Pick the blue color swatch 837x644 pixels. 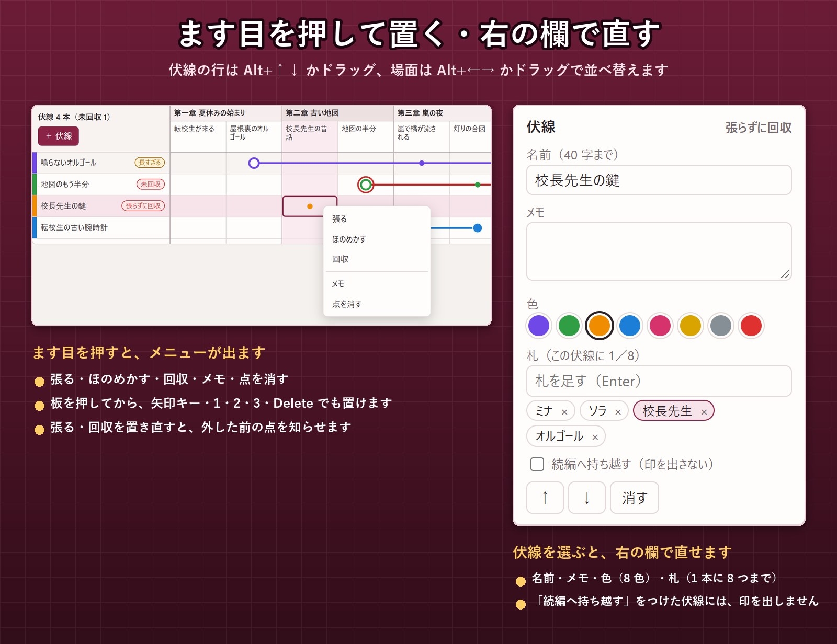630,325
